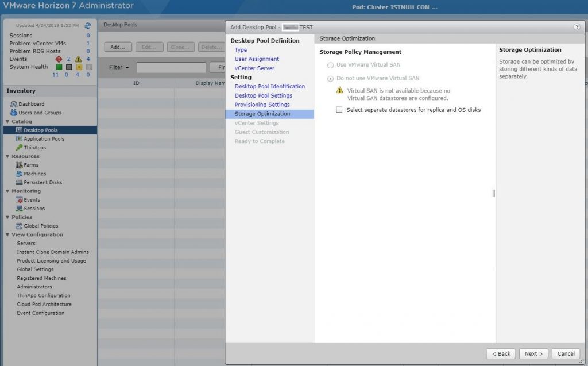This screenshot has width=588, height=366.
Task: Click the Users and Groups icon
Action: pyautogui.click(x=14, y=113)
